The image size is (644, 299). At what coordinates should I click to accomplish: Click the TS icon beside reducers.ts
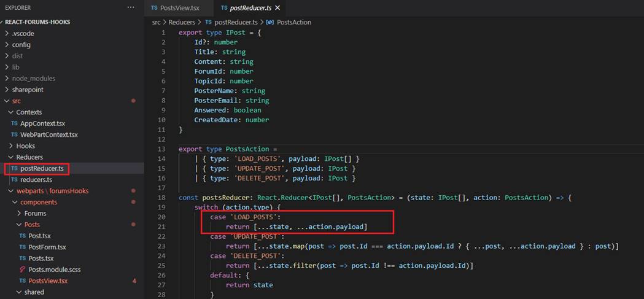pos(14,180)
